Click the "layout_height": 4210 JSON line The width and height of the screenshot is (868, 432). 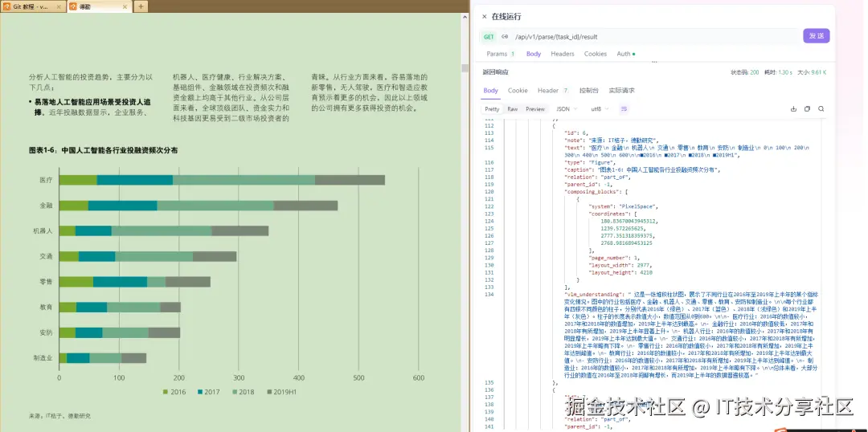click(620, 272)
